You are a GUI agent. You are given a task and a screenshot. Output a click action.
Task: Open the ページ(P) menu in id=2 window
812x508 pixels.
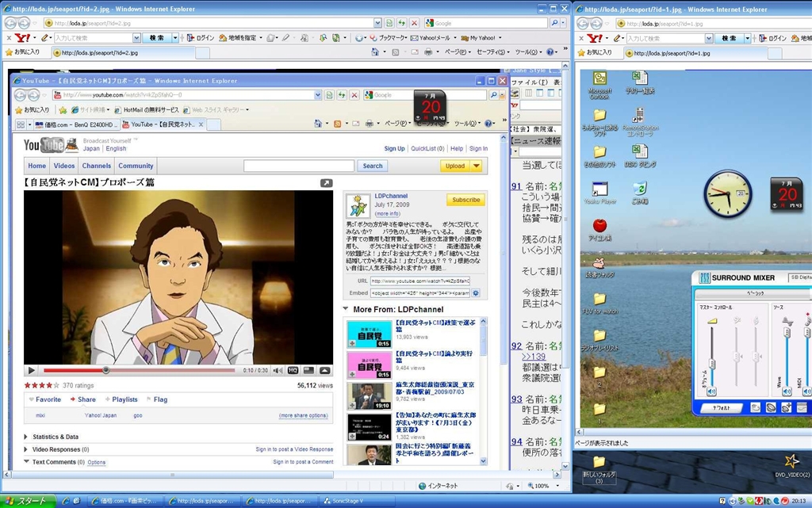coord(456,52)
